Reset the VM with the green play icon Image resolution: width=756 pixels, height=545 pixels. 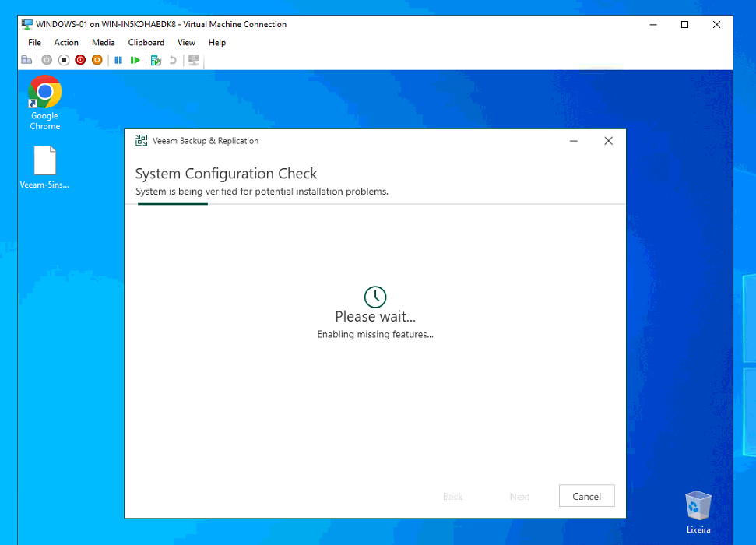point(135,60)
